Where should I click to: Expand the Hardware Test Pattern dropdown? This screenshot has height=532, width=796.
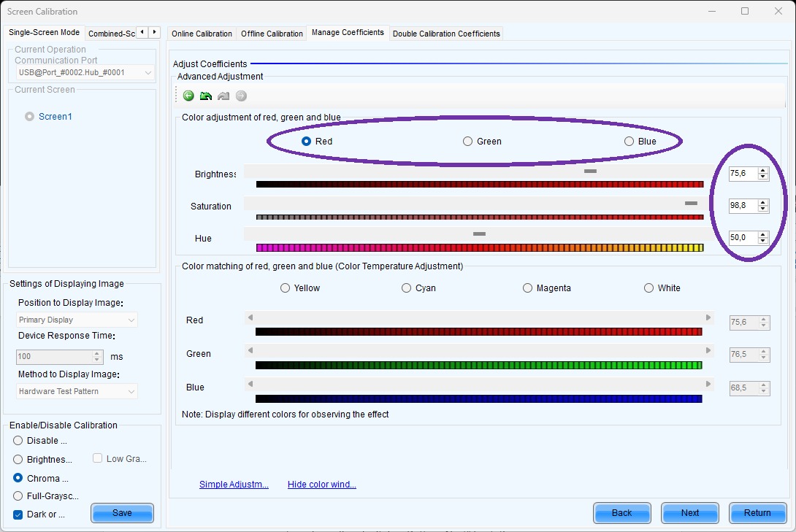77,391
